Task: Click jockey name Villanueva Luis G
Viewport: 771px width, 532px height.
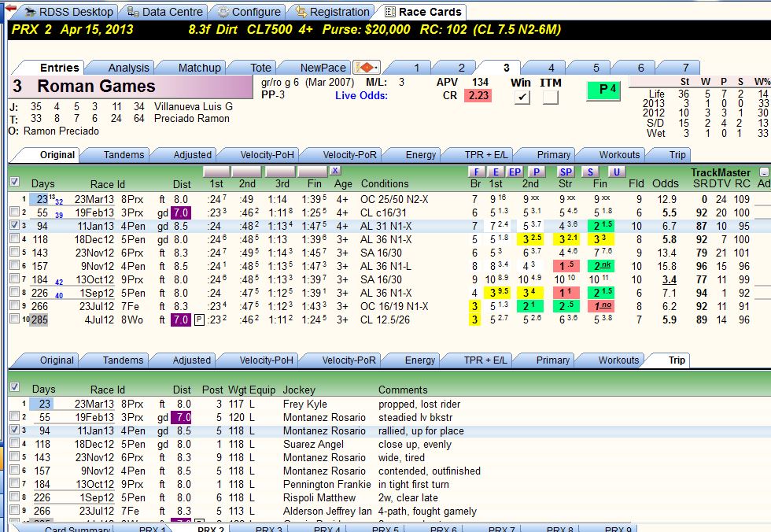Action: pyautogui.click(x=194, y=107)
